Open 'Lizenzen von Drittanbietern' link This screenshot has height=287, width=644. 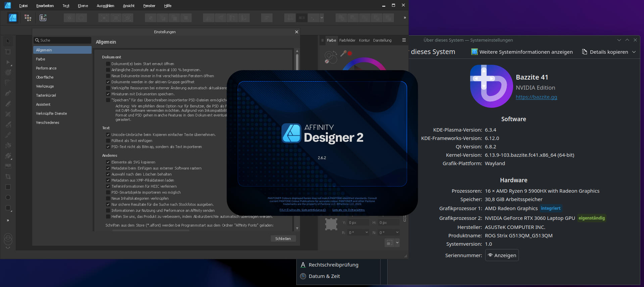tap(348, 210)
